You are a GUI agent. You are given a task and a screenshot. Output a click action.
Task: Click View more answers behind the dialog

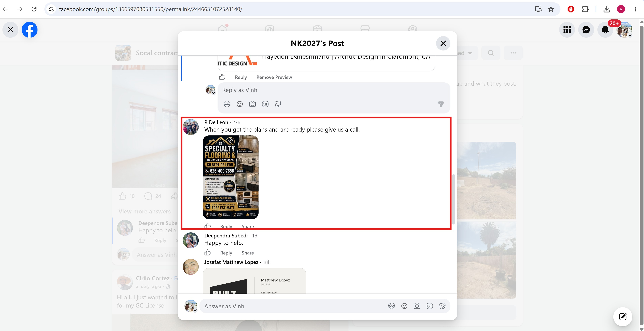tap(144, 211)
